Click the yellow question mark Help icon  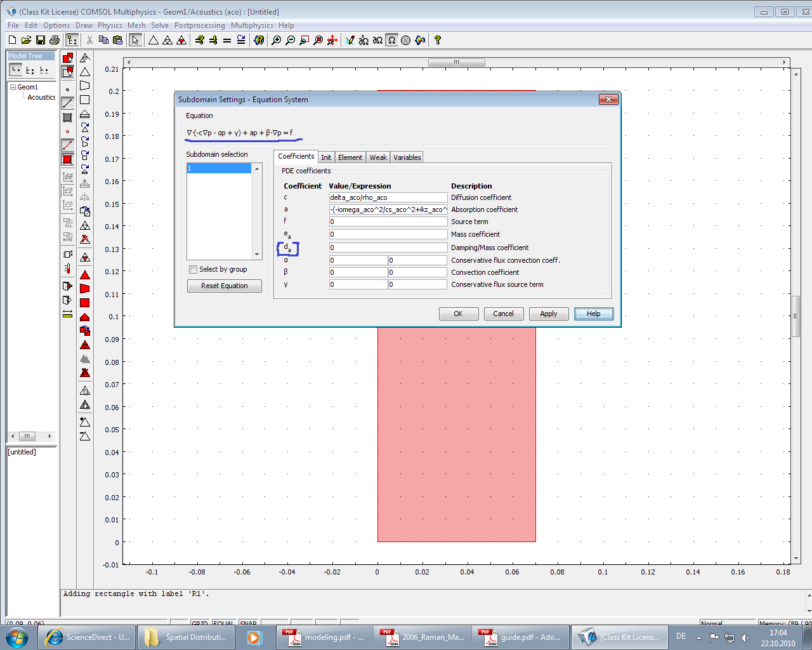[x=438, y=40]
